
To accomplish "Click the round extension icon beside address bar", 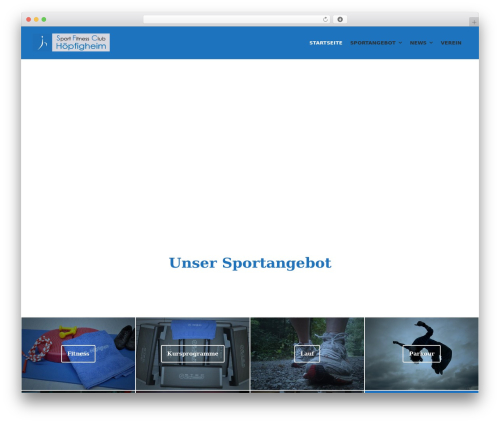I will (340, 20).
